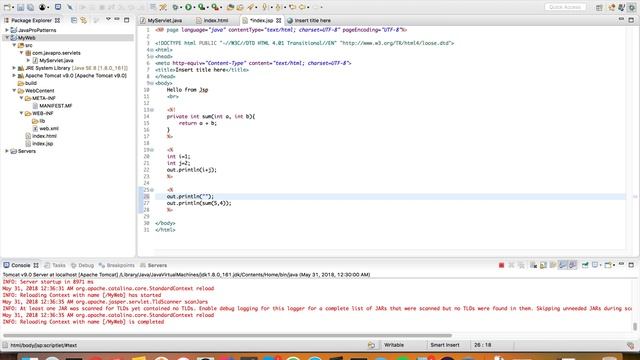
Task: Select MyServlet.java in Package Explorer tree
Action: pyautogui.click(x=56, y=60)
